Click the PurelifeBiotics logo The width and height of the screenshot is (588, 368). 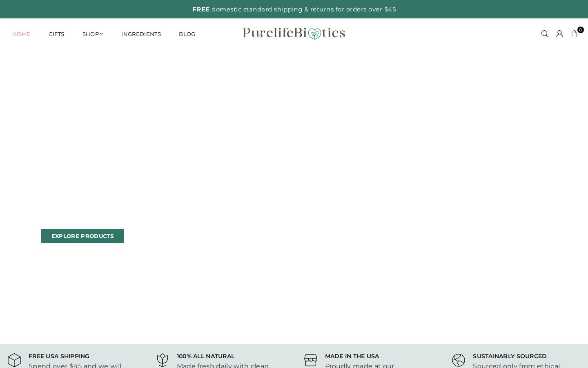pos(294,33)
